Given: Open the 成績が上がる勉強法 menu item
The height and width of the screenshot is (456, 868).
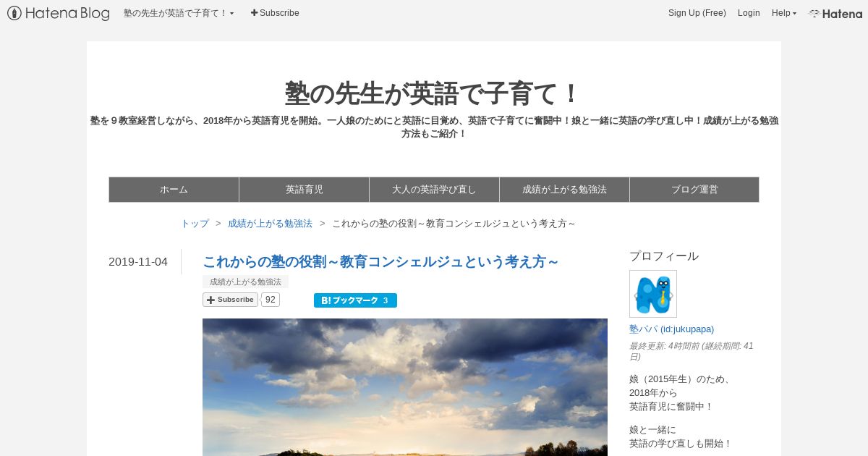Looking at the screenshot, I should pyautogui.click(x=564, y=190).
